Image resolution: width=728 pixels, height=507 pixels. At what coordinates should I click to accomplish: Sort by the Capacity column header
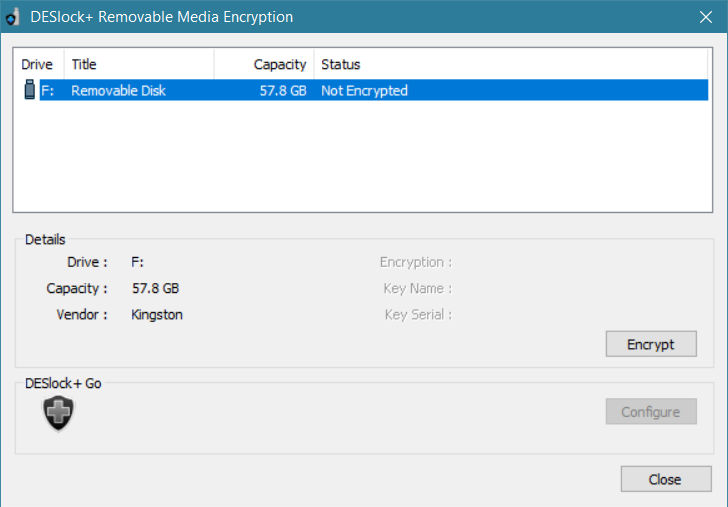[x=264, y=64]
